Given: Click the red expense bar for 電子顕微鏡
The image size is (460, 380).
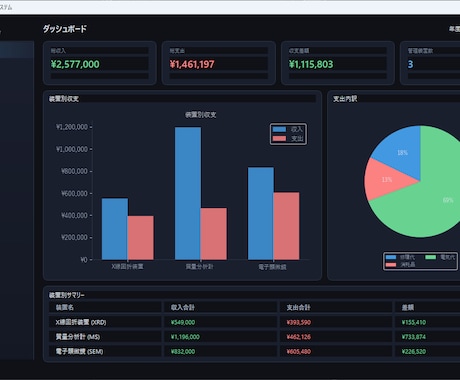Looking at the screenshot, I should click(286, 226).
